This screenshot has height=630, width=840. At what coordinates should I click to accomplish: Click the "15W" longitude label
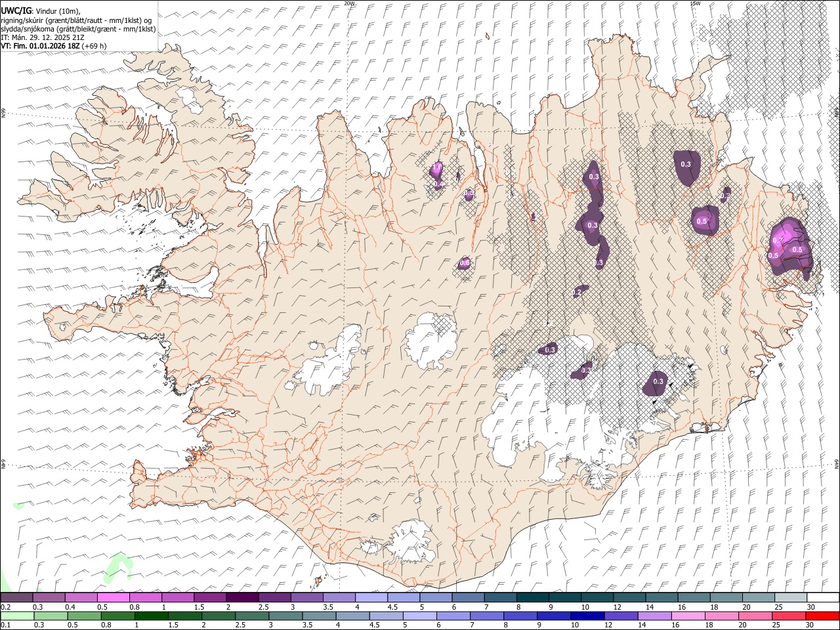[694, 3]
